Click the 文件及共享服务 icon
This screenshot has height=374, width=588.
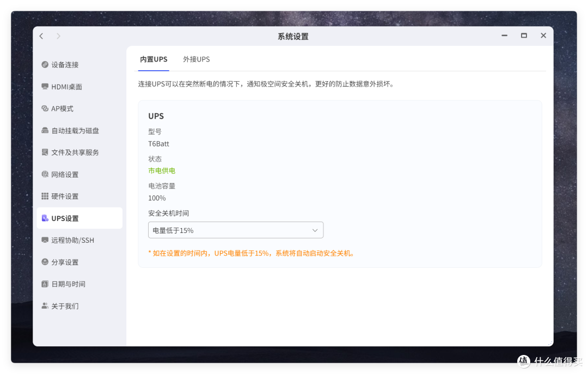[x=45, y=152]
